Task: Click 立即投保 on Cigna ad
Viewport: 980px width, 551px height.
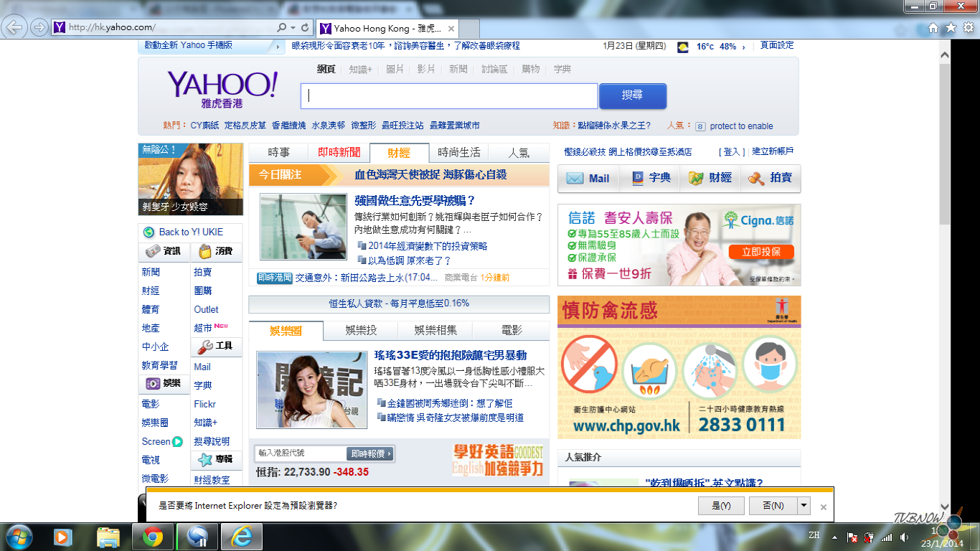Action: (761, 252)
